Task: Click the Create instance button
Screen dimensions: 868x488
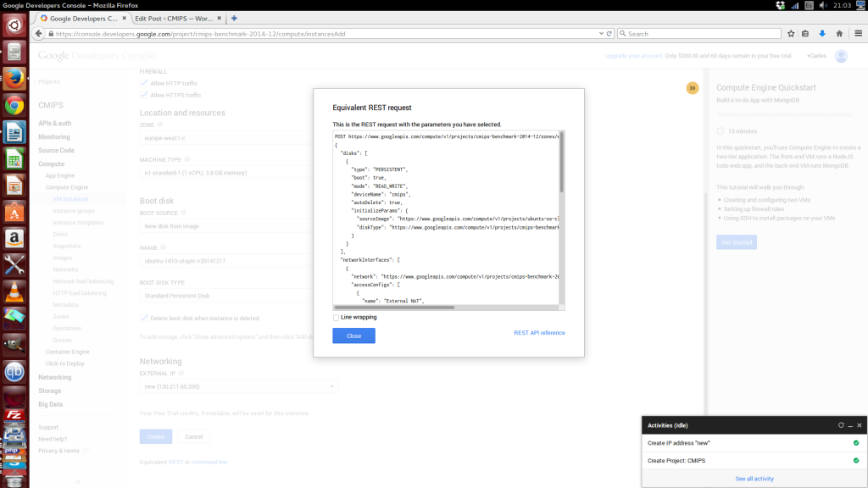Action: (156, 436)
